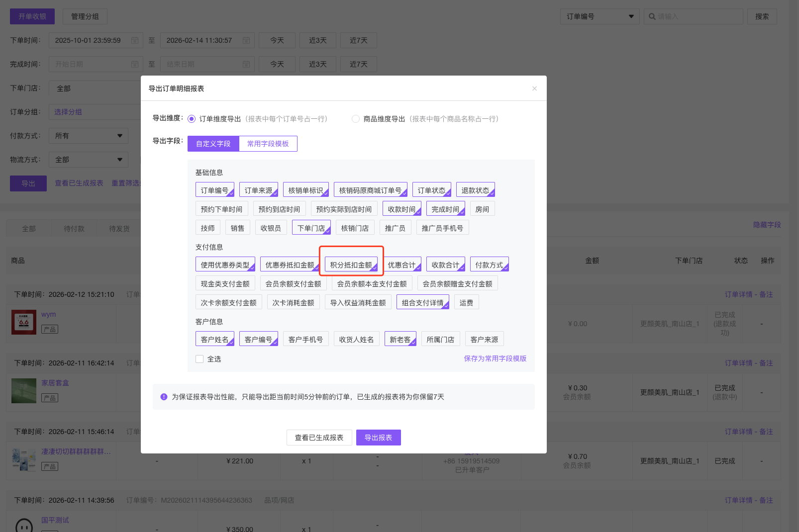Open calendar icon for order end time
The width and height of the screenshot is (799, 532).
click(246, 40)
